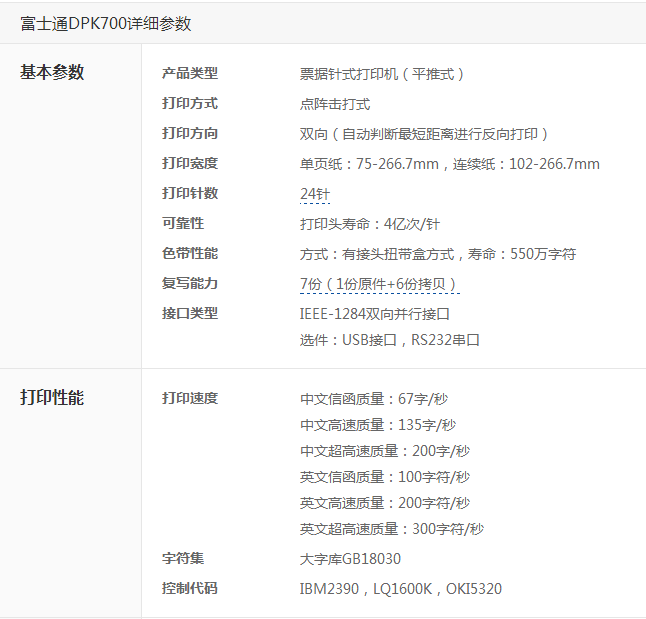Click the 大字库GB18030 value text
This screenshot has height=619, width=646.
pos(350,559)
